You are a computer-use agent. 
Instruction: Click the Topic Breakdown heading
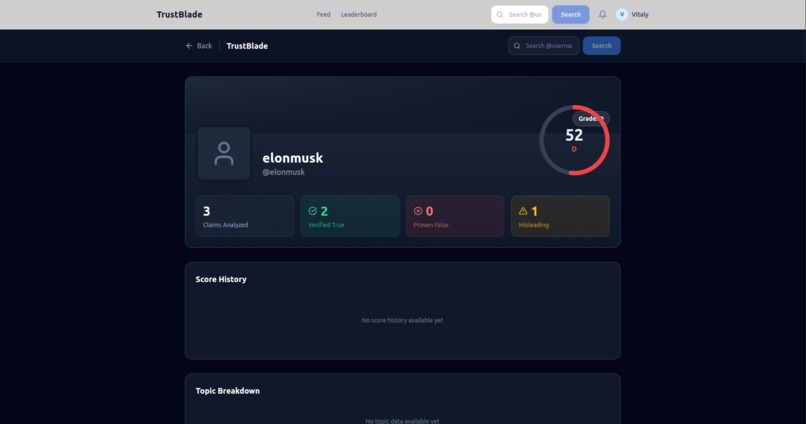228,391
